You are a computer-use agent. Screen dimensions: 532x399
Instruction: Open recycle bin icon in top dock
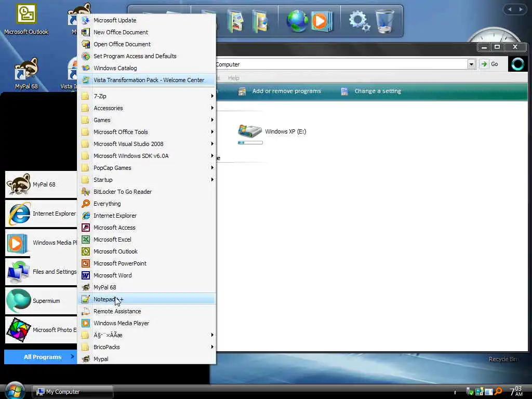pos(385,21)
